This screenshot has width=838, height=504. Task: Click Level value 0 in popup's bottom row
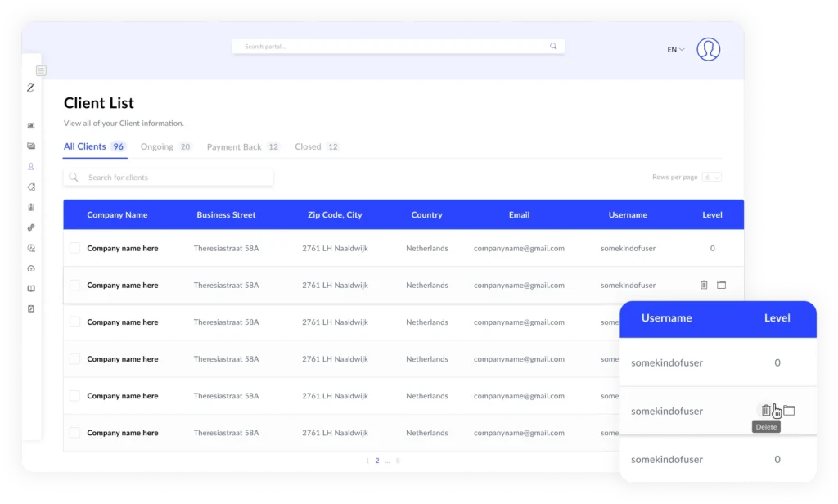pos(777,460)
